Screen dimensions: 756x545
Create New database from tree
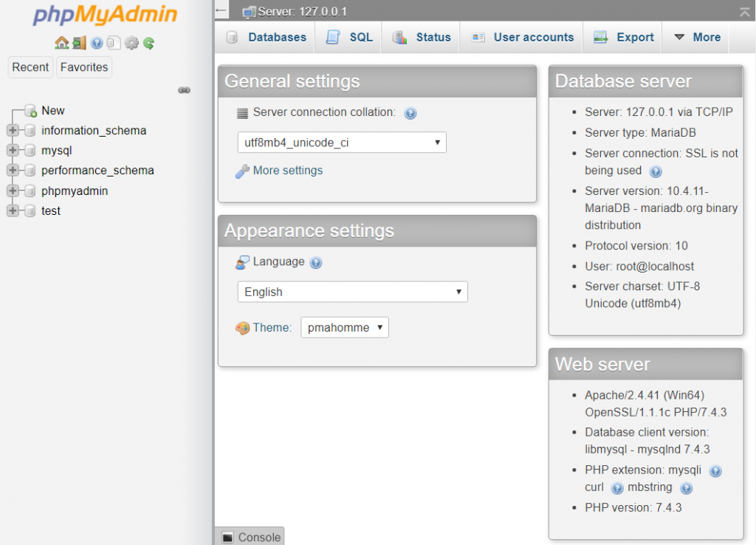click(x=53, y=111)
